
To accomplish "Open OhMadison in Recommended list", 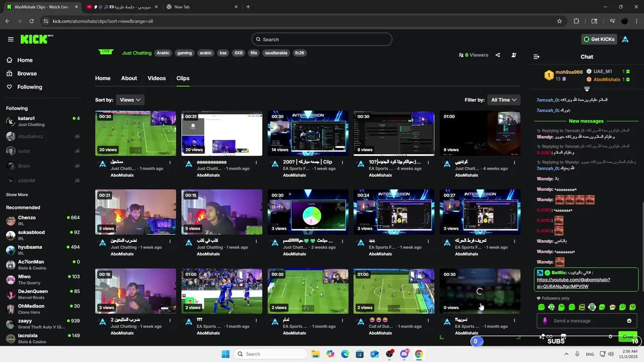I will [43, 309].
